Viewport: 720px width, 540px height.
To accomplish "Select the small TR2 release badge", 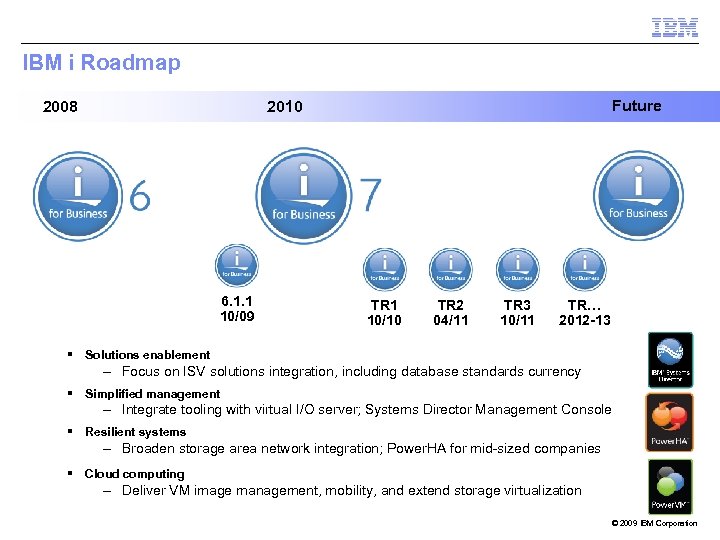I will coord(451,270).
